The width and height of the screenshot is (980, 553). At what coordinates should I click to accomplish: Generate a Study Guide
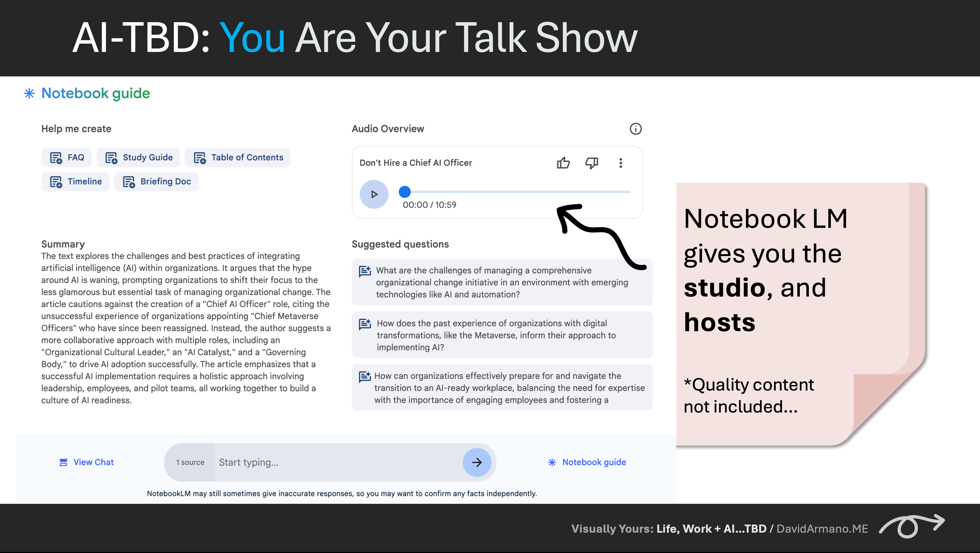click(x=138, y=157)
